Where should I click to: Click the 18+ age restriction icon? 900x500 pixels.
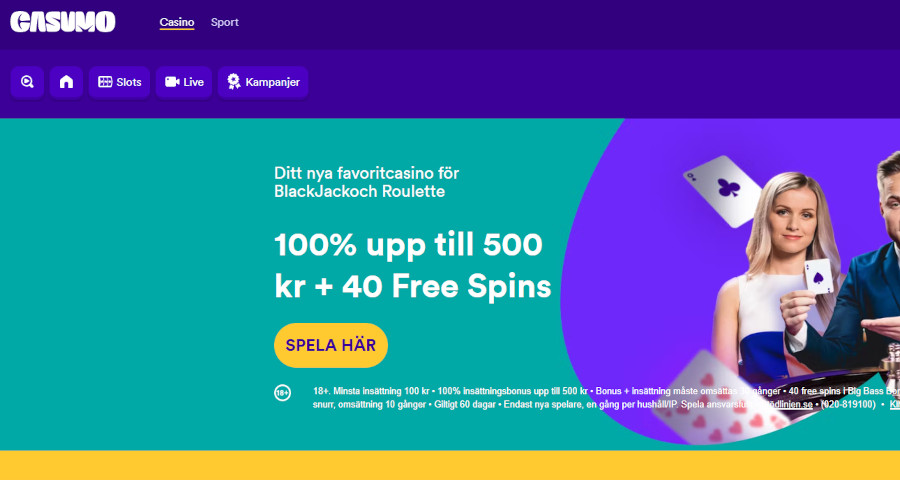(282, 393)
